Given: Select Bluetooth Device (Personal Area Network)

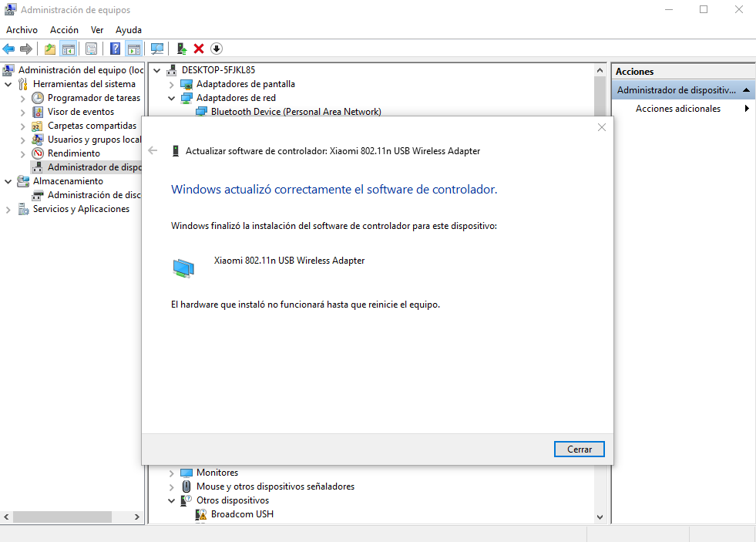Looking at the screenshot, I should tap(296, 112).
